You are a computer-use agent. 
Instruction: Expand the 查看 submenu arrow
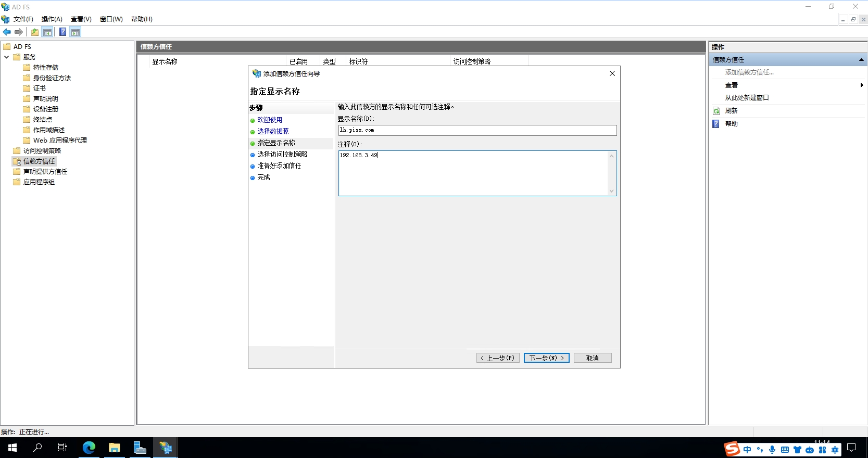pyautogui.click(x=861, y=85)
